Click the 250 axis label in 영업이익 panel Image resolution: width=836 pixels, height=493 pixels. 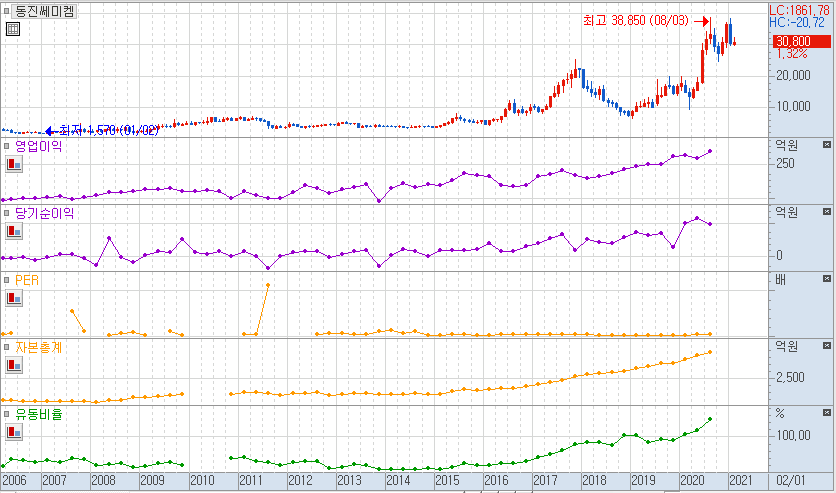[x=785, y=163]
